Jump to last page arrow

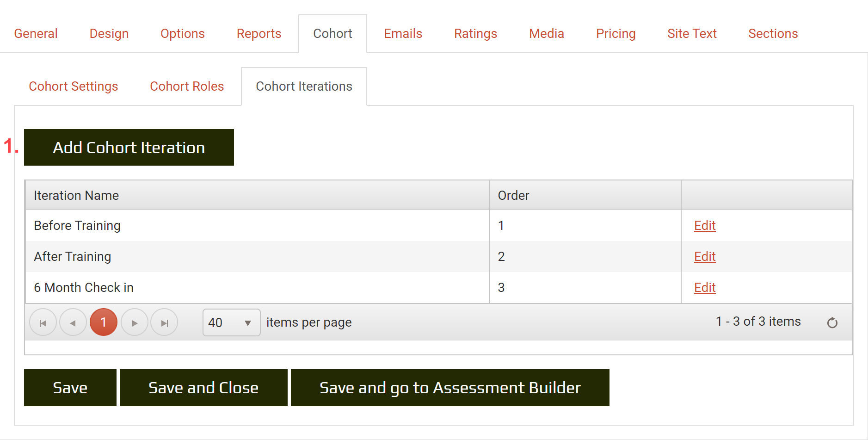[x=164, y=322]
